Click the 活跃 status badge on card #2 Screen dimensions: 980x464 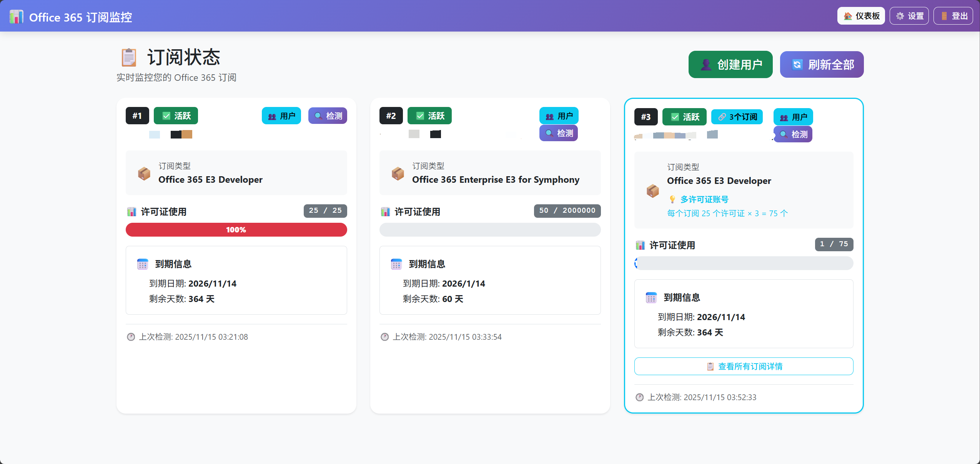point(429,116)
